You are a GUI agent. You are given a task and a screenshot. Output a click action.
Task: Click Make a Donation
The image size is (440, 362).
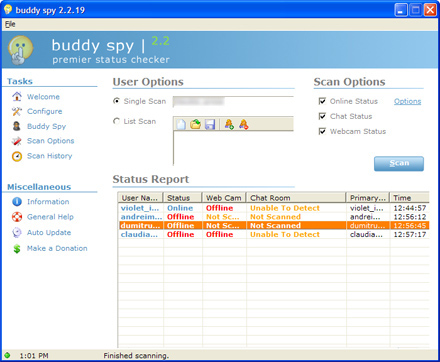(x=57, y=248)
